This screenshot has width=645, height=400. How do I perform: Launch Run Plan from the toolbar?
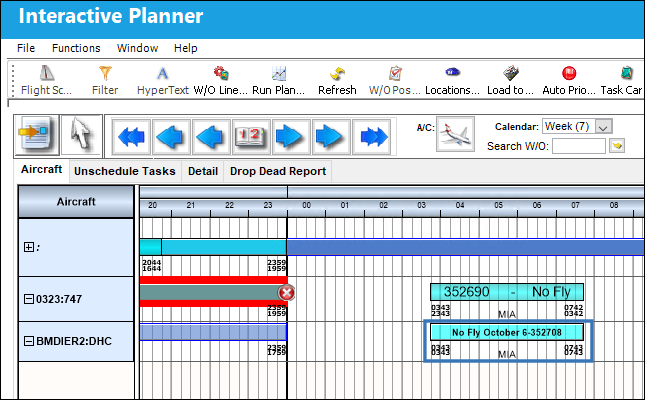pos(279,74)
